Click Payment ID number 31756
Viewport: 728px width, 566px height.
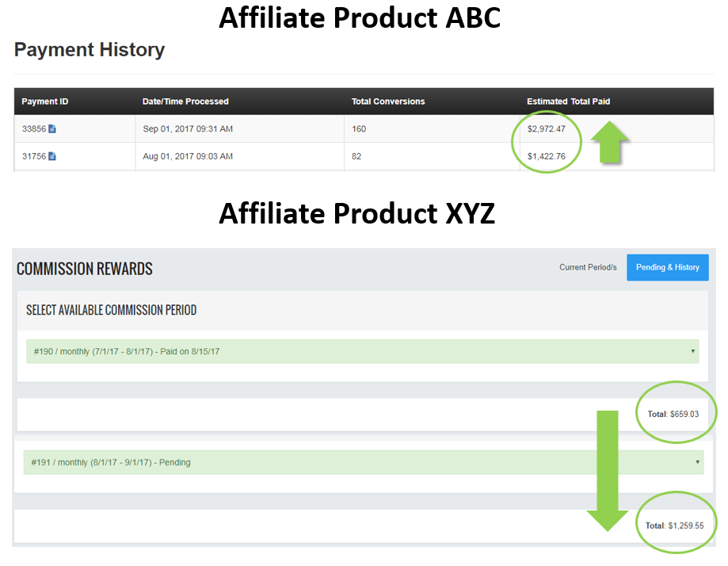(33, 156)
